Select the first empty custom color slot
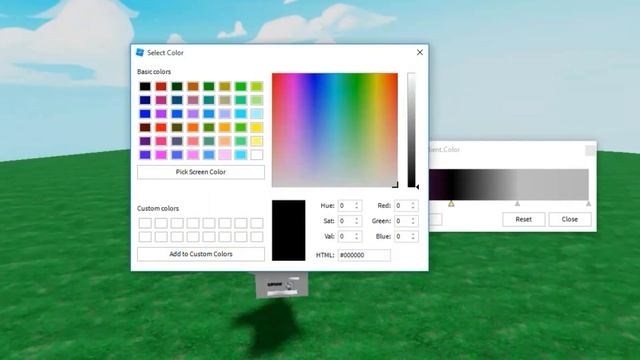The height and width of the screenshot is (360, 640). [145, 223]
